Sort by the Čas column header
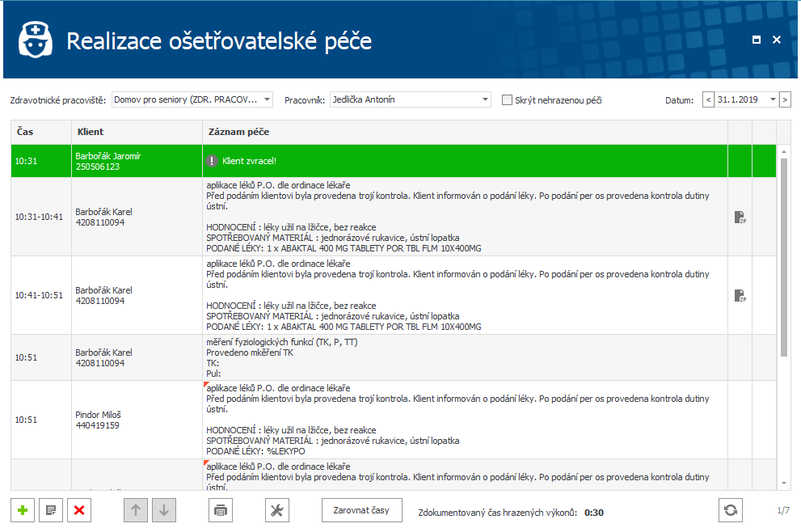 click(41, 132)
